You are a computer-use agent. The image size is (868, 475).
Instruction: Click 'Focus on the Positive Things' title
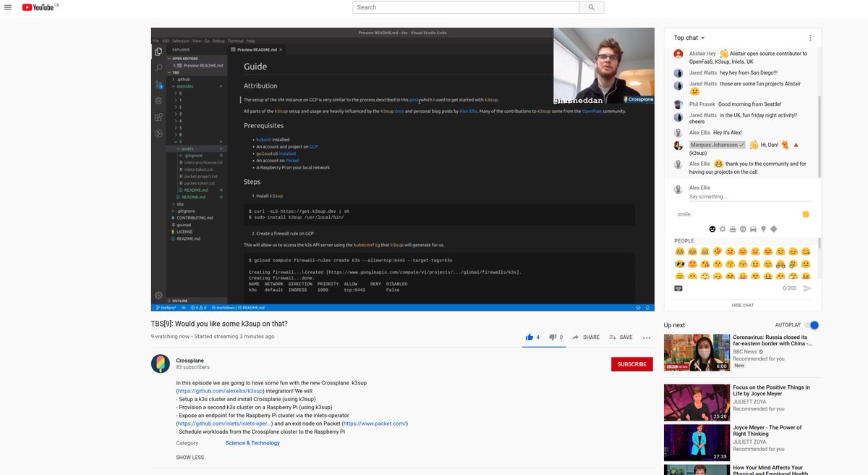[x=771, y=390]
